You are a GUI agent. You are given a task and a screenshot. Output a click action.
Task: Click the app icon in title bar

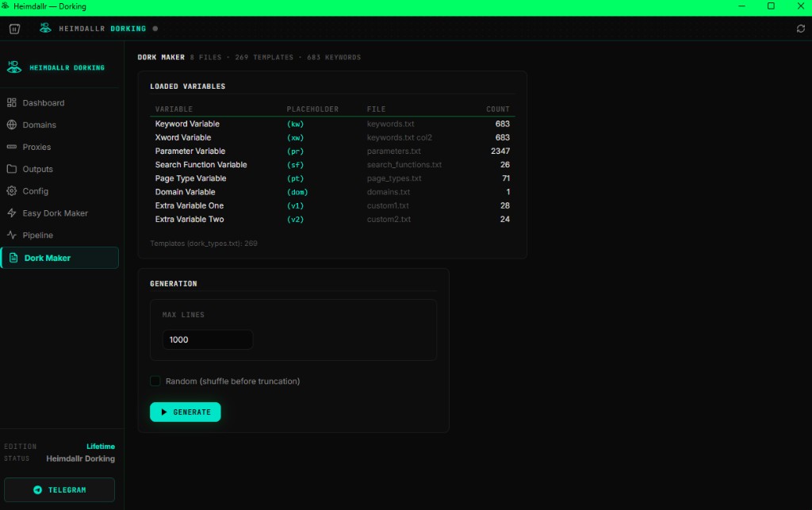6,6
